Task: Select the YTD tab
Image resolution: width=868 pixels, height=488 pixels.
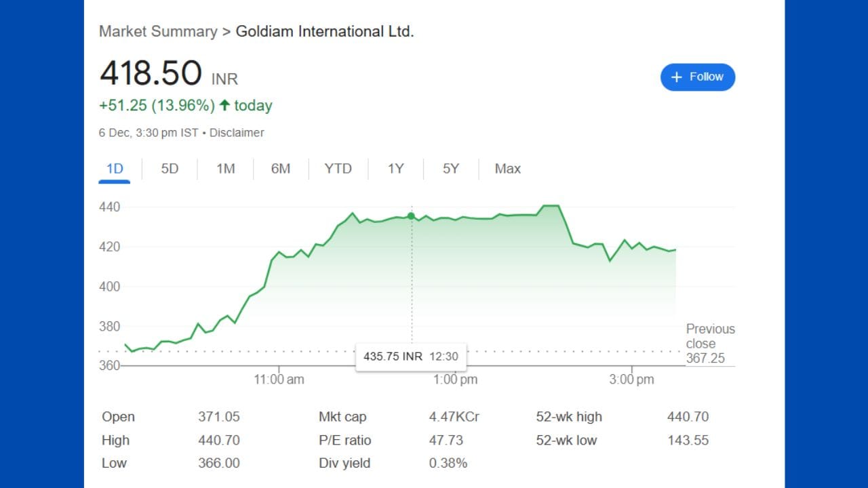Action: pyautogui.click(x=338, y=169)
